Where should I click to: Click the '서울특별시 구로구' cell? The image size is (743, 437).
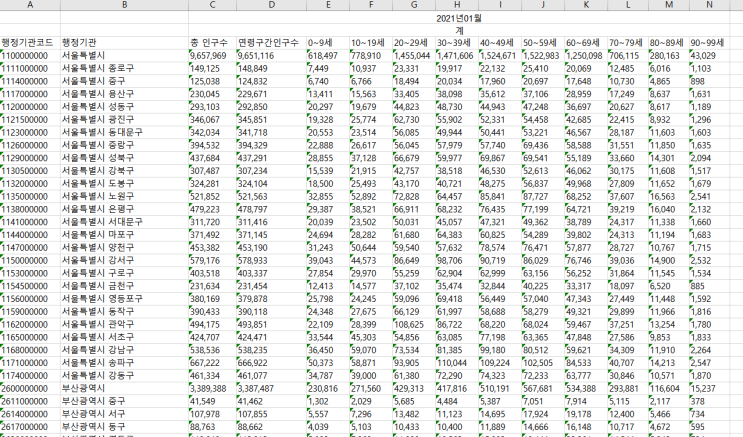(x=124, y=273)
